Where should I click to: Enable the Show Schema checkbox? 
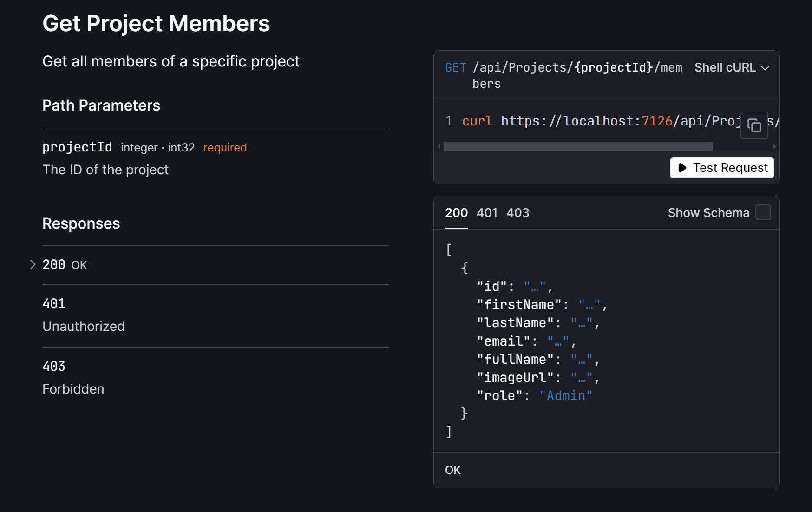[x=763, y=213]
